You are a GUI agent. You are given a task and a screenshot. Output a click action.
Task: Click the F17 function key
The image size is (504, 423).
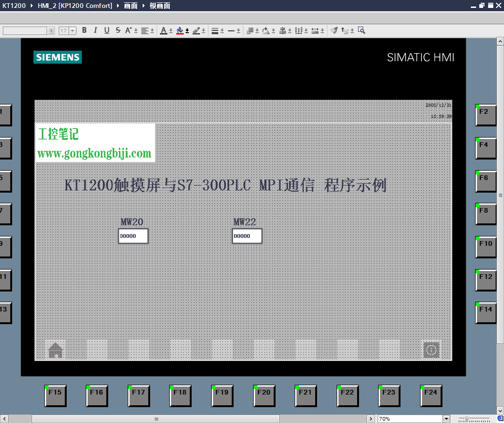139,395
